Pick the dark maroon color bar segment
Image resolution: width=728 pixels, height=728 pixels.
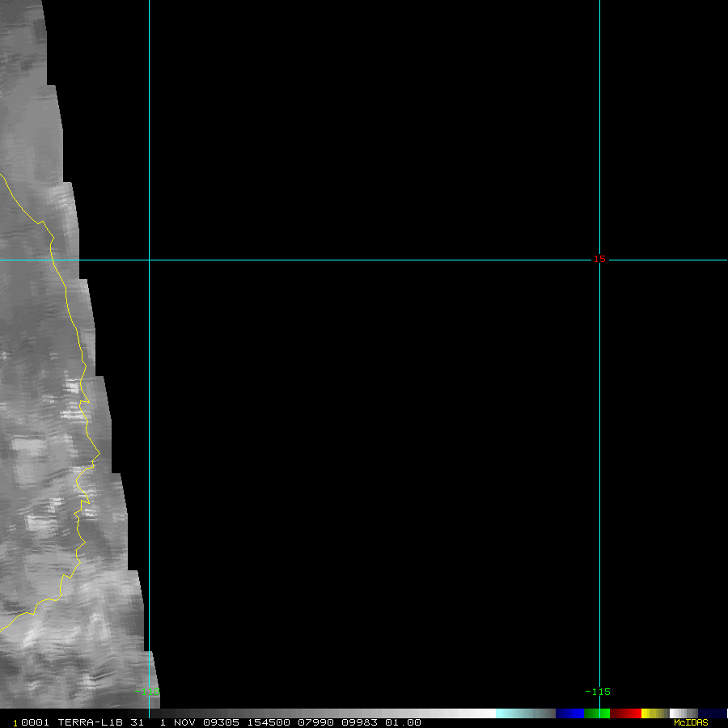616,713
